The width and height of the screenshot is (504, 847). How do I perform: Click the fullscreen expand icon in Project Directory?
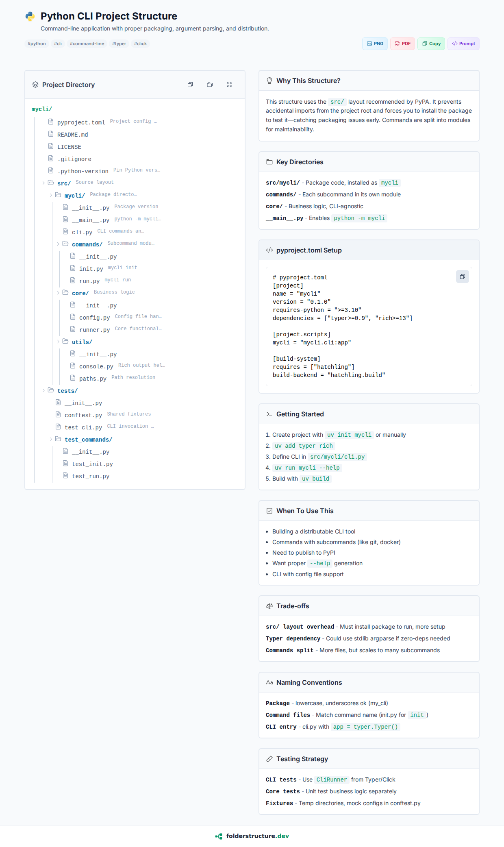point(229,85)
